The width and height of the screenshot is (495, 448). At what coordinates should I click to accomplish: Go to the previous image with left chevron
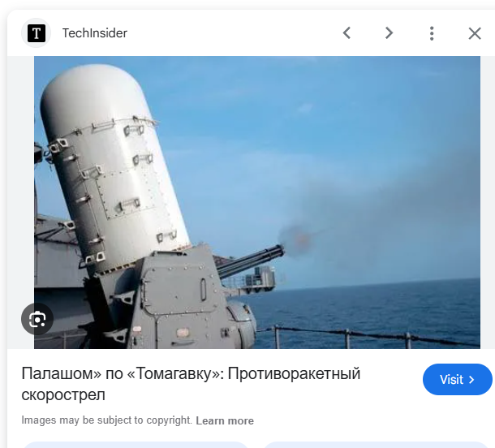coord(347,33)
